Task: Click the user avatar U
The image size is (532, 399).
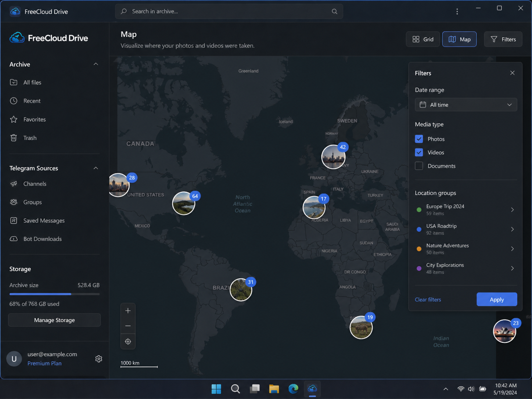Action: 14,359
